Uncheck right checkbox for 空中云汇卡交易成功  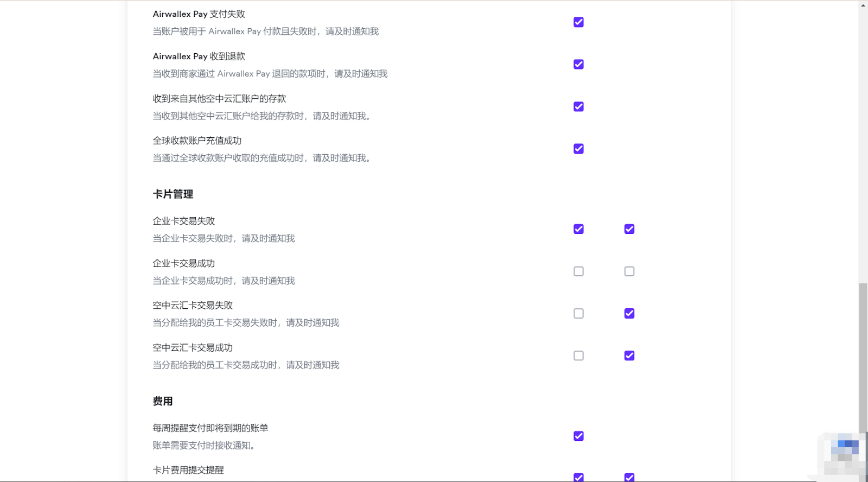coord(629,356)
